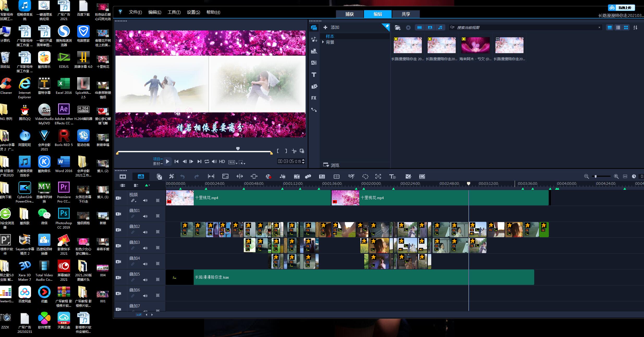Switch to the 捕获 tab
644x337 pixels.
[350, 14]
